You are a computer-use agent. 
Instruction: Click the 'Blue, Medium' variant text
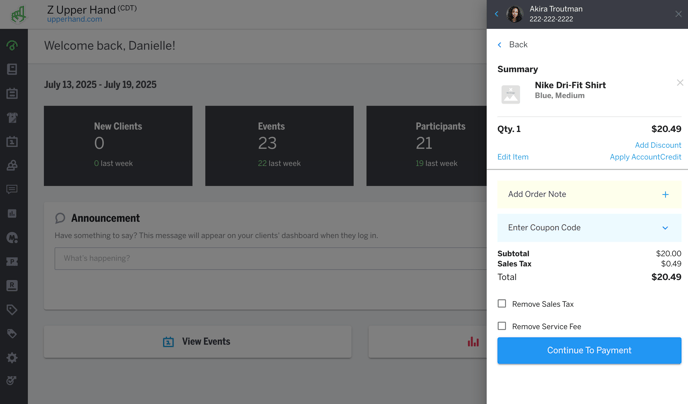pyautogui.click(x=559, y=96)
